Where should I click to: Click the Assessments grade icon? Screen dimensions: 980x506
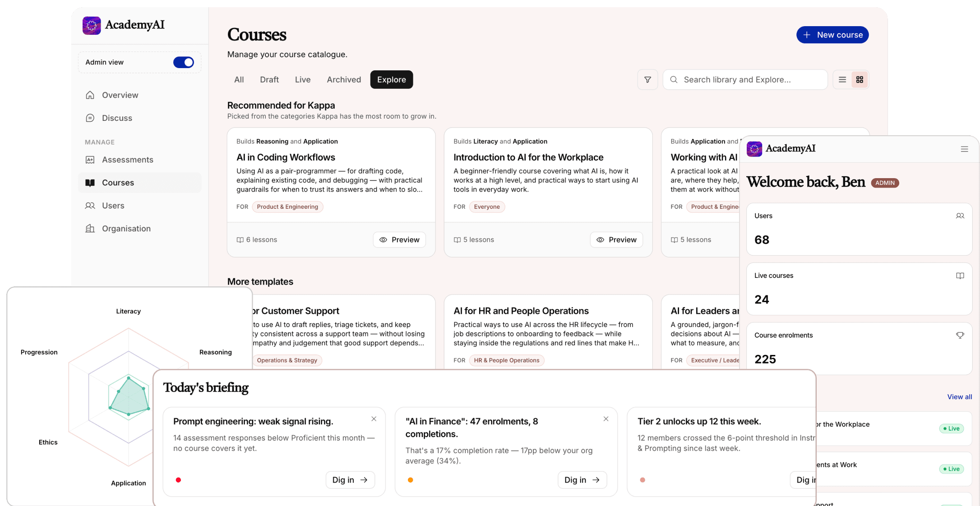(90, 160)
